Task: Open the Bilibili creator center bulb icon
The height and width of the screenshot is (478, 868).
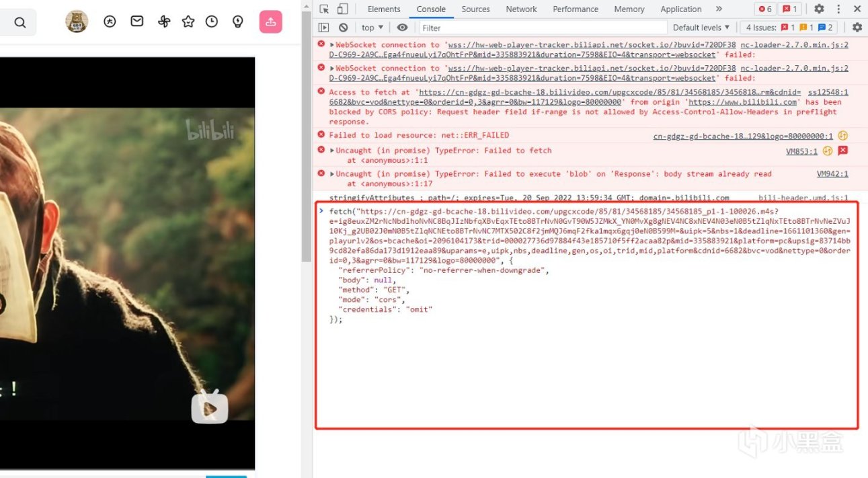Action: coord(237,22)
